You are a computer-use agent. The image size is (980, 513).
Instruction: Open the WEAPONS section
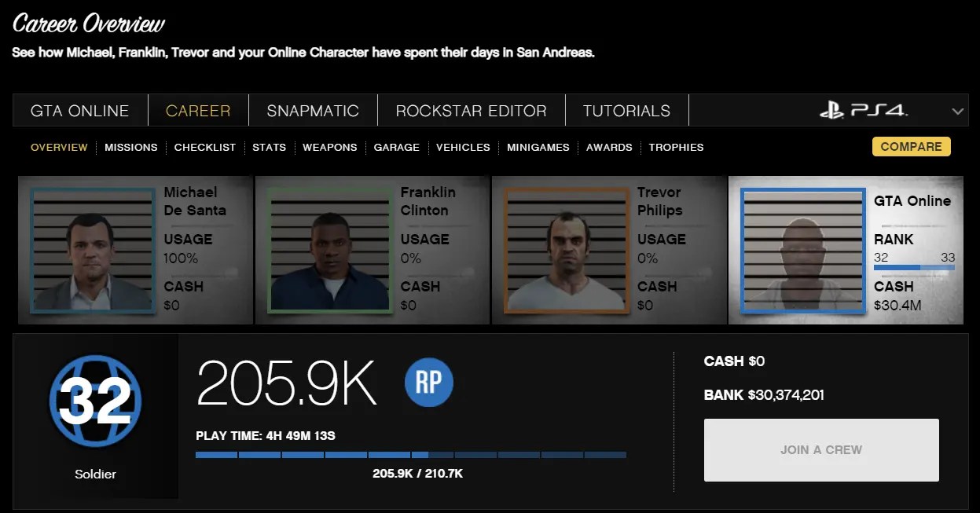pos(329,147)
